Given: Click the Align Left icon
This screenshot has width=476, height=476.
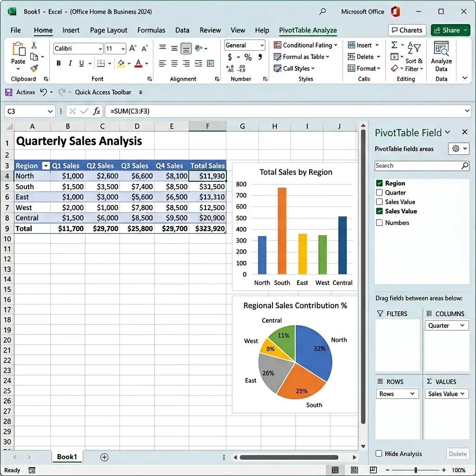Looking at the screenshot, I should [162, 63].
